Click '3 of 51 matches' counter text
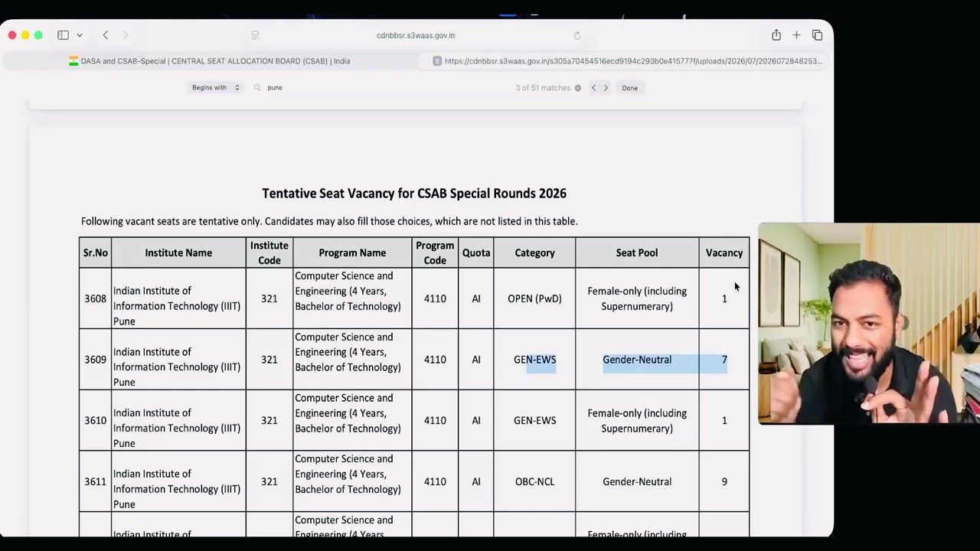The width and height of the screenshot is (980, 551). coord(543,88)
